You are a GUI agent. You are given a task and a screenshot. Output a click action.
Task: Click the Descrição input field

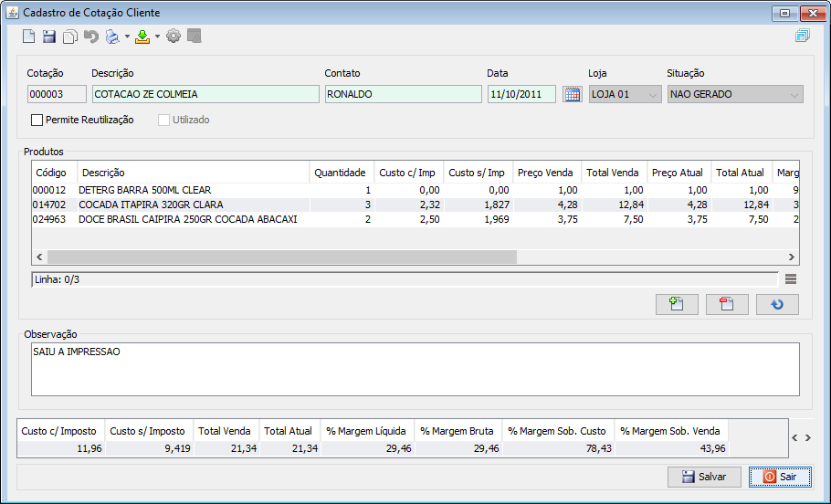pyautogui.click(x=205, y=94)
